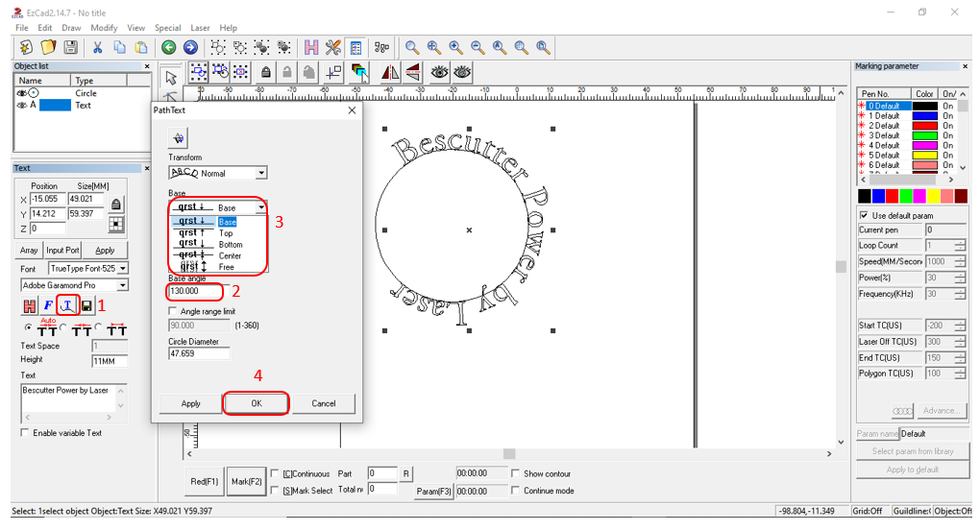Create a new document with the New icon
Image resolution: width=980 pixels, height=531 pixels.
pos(26,47)
